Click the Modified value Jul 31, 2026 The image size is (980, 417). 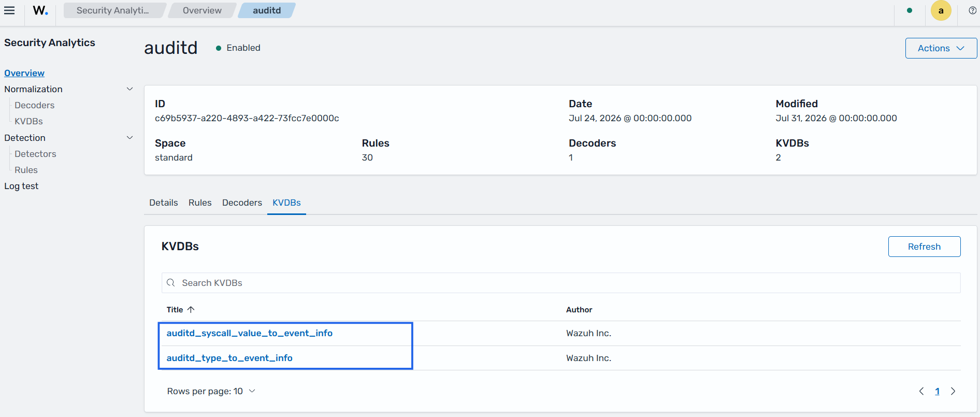pyautogui.click(x=836, y=118)
